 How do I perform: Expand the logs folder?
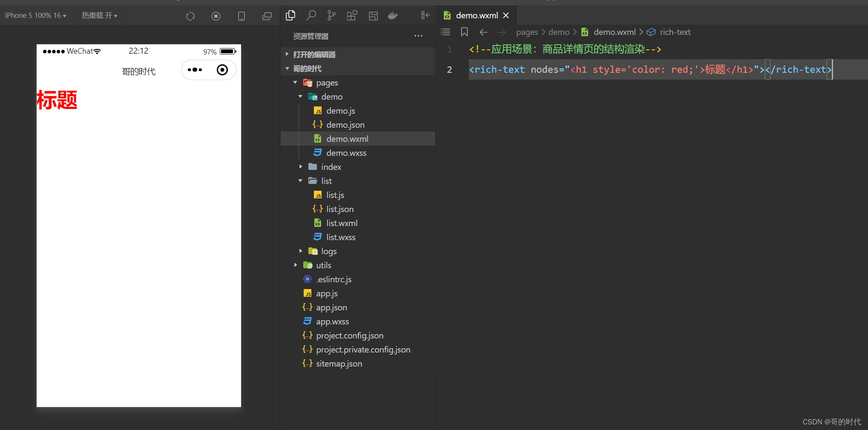pyautogui.click(x=358, y=251)
